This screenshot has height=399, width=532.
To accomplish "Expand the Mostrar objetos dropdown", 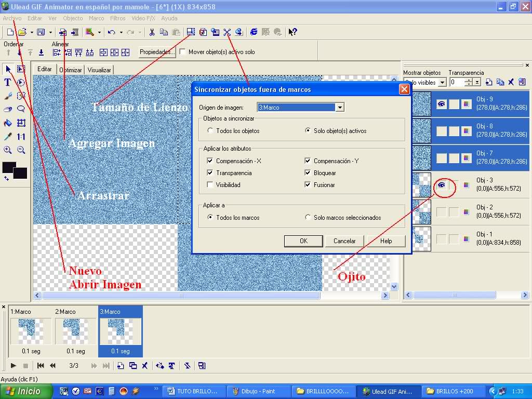I will click(442, 83).
